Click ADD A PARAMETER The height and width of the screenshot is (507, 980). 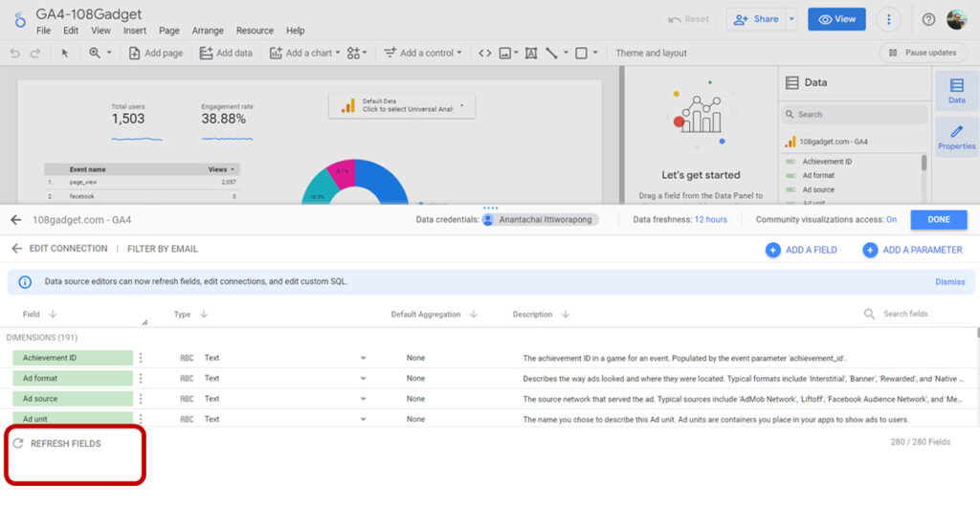point(912,250)
